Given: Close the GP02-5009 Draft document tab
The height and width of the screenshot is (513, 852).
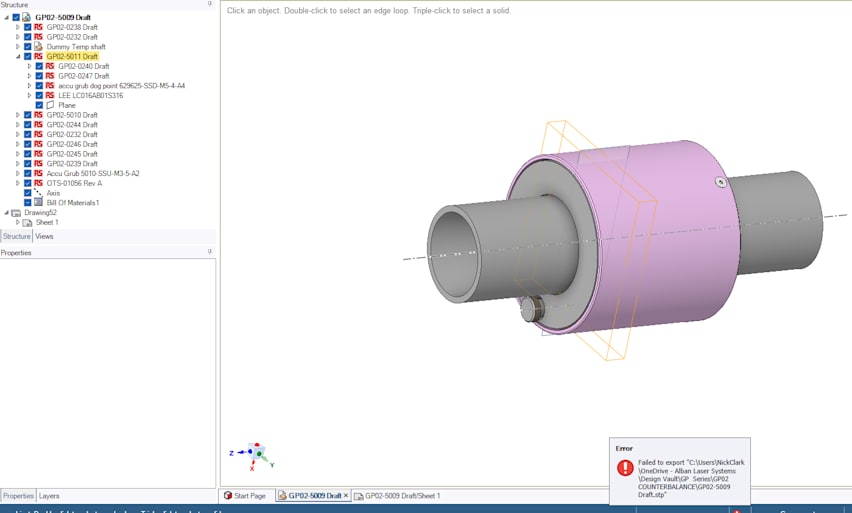Looking at the screenshot, I should pos(346,496).
